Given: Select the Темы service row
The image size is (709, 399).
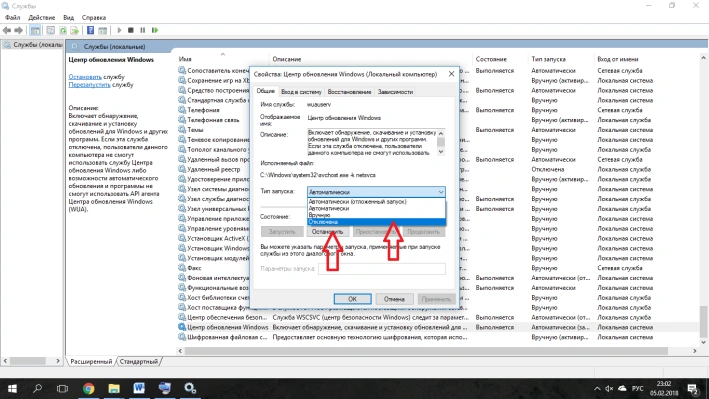Looking at the screenshot, I should [195, 130].
